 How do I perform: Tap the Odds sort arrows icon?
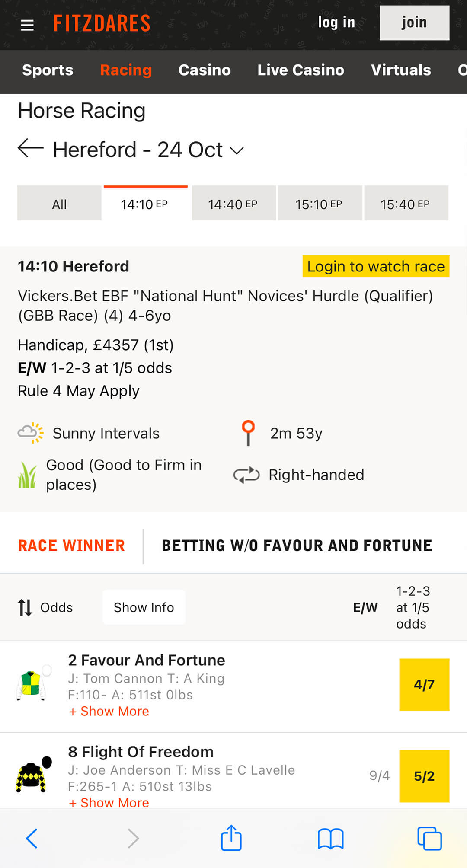click(25, 607)
